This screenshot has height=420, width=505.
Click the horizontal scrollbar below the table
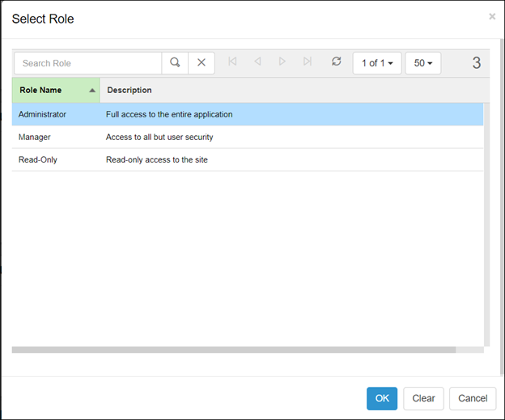click(x=234, y=350)
